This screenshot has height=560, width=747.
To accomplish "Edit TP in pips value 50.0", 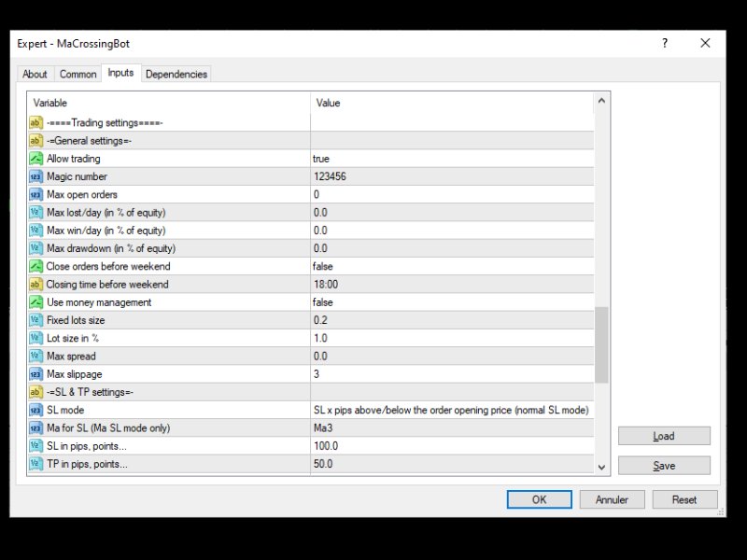I will point(452,464).
